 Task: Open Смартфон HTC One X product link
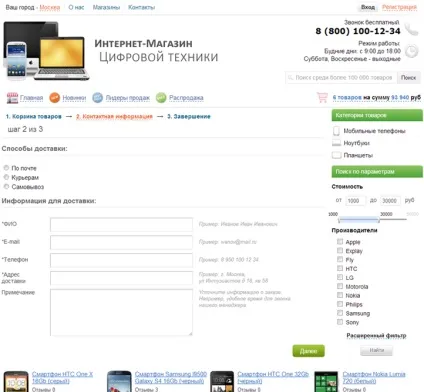click(x=62, y=377)
